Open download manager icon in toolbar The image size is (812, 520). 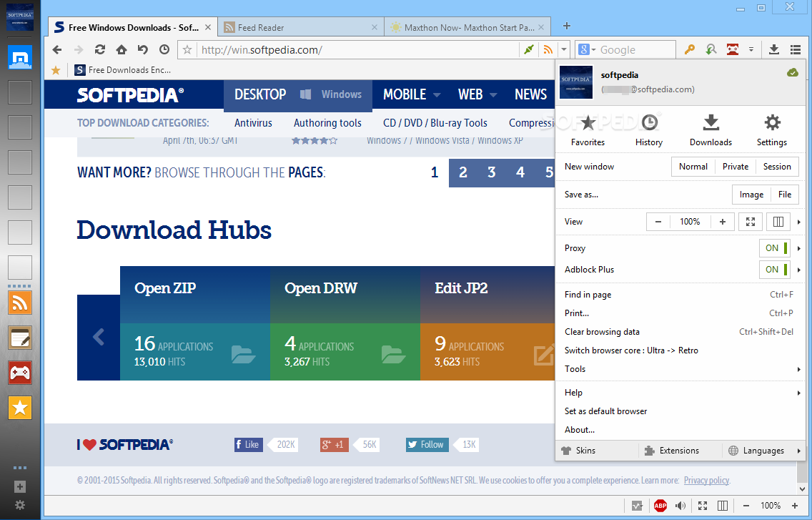coord(773,49)
